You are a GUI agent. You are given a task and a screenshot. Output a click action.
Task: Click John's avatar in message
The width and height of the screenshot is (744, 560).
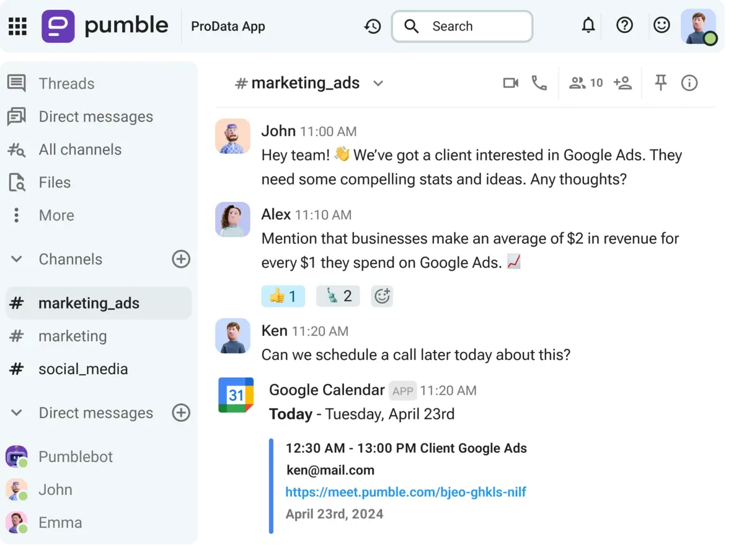[232, 136]
